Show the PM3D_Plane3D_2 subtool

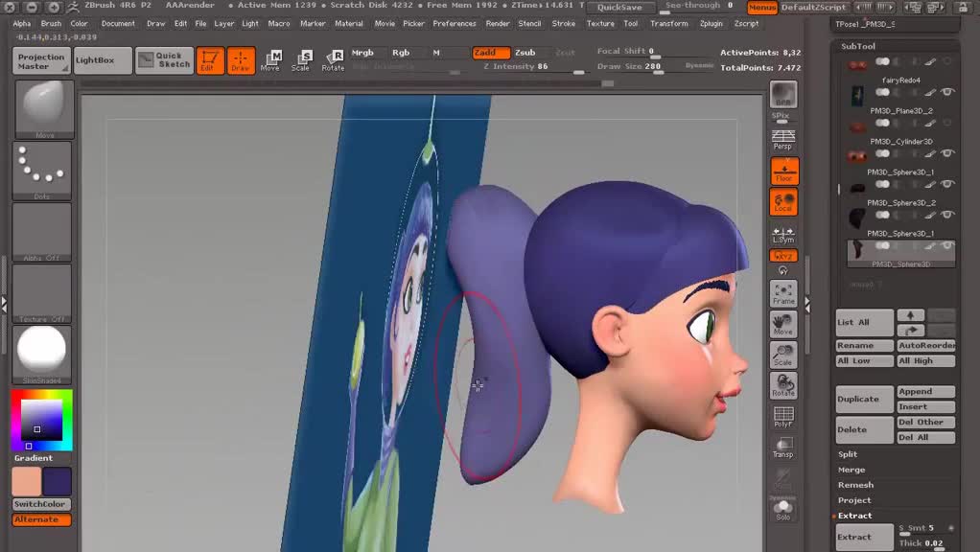[x=947, y=123]
